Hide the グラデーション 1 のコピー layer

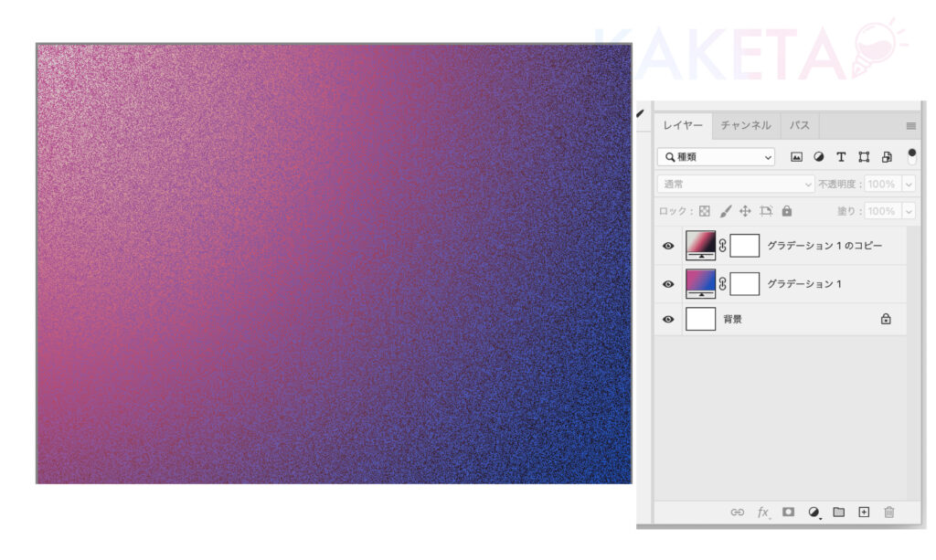click(x=668, y=246)
